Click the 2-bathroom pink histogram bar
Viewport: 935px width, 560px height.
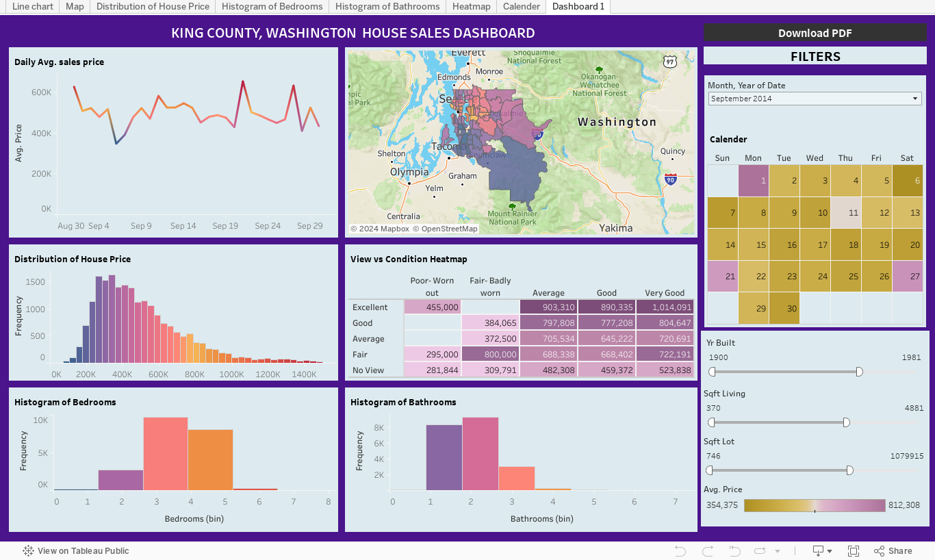click(480, 453)
